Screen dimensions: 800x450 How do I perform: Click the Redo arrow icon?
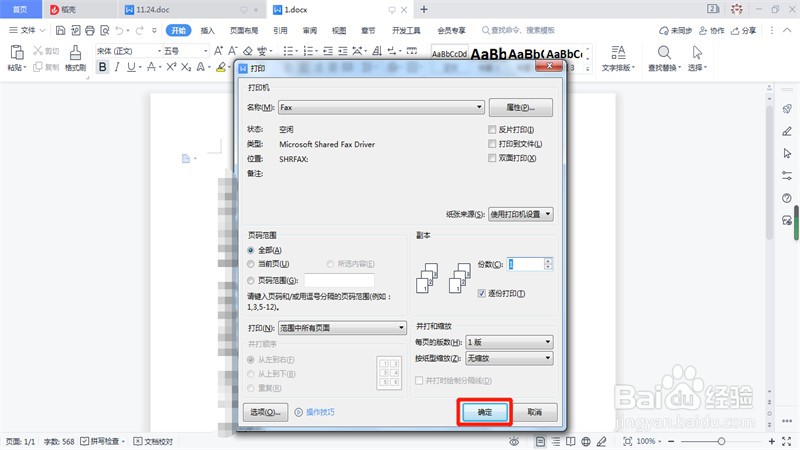point(139,31)
